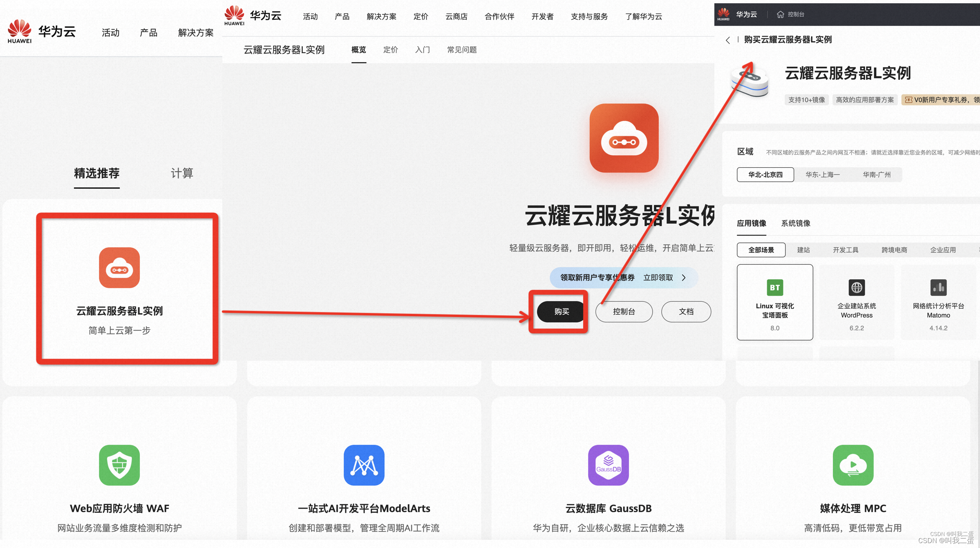
Task: Click the cloud server product image on the purchase page
Action: (749, 82)
